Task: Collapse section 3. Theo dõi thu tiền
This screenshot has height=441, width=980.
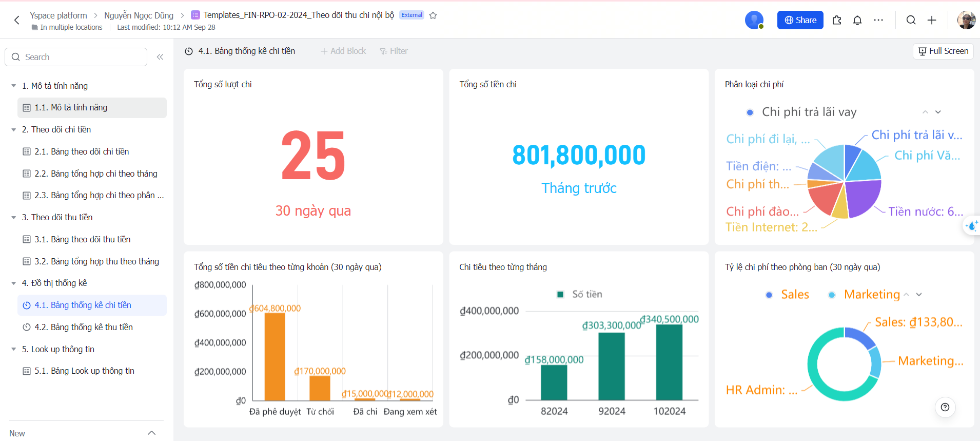Action: (x=14, y=218)
